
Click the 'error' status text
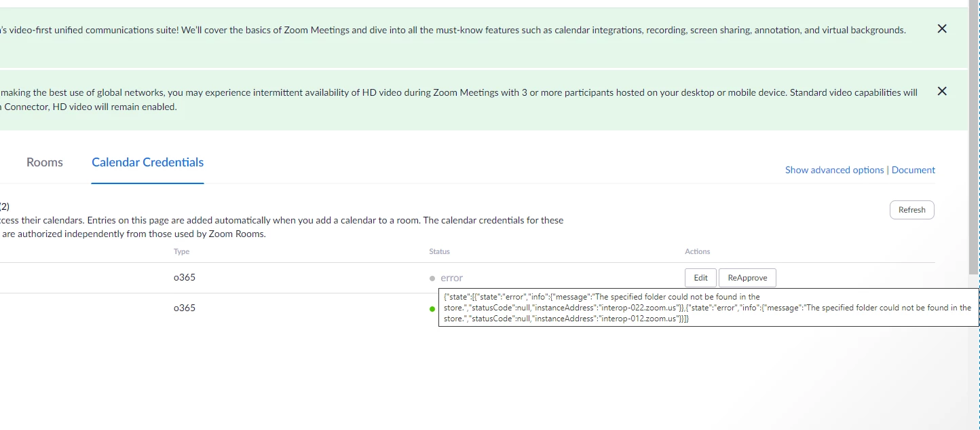coord(451,278)
